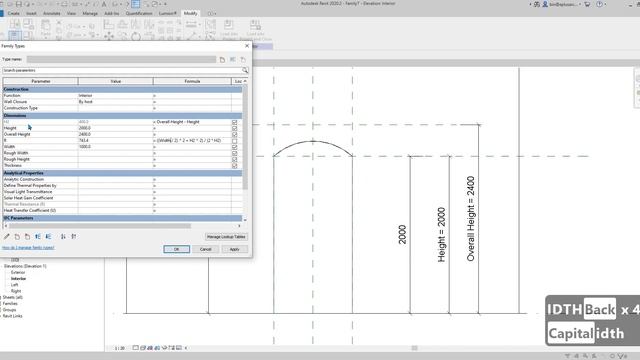Image resolution: width=640 pixels, height=360 pixels.
Task: Click the New Parameter icon
Action: (17, 236)
